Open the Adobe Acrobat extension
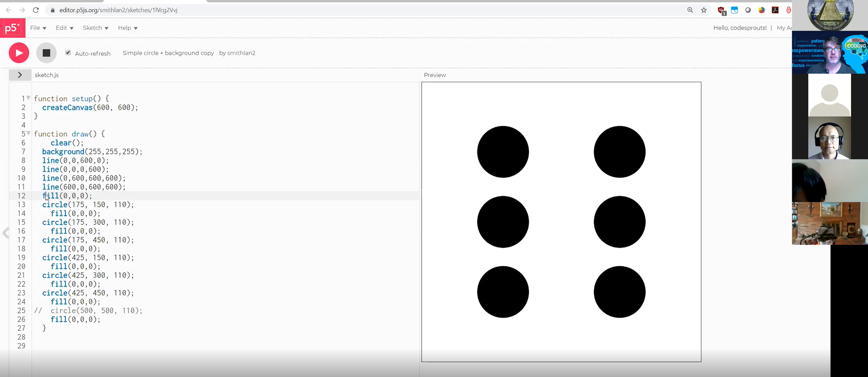Screen dimensions: 868x377 coord(775,10)
